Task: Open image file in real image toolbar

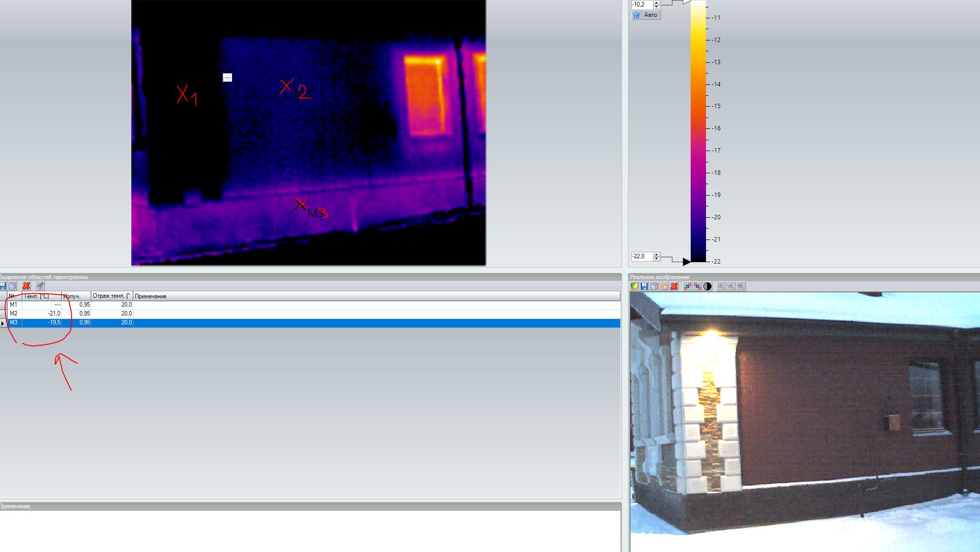Action: 634,286
